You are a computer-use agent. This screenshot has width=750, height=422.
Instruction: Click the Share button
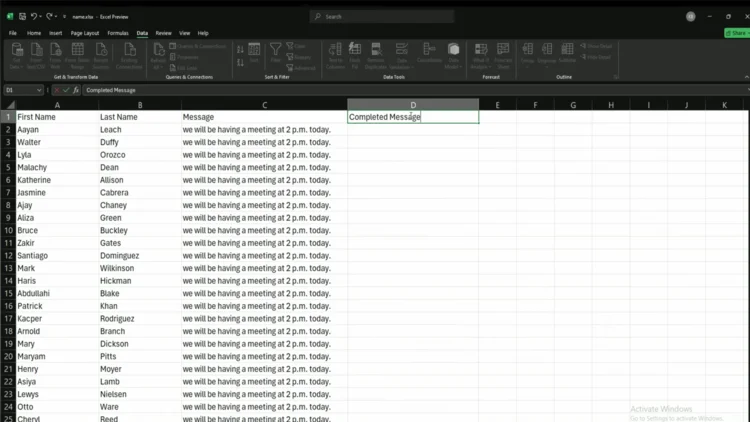click(737, 33)
